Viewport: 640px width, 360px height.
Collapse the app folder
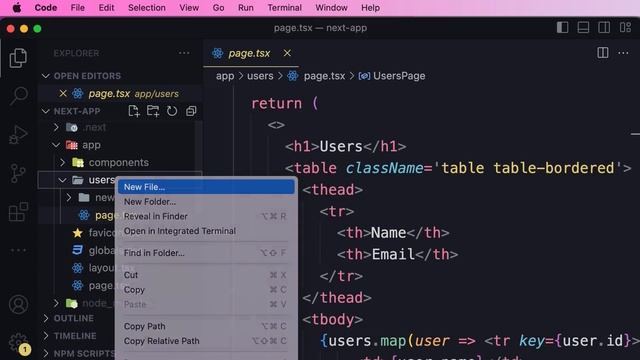tap(56, 145)
